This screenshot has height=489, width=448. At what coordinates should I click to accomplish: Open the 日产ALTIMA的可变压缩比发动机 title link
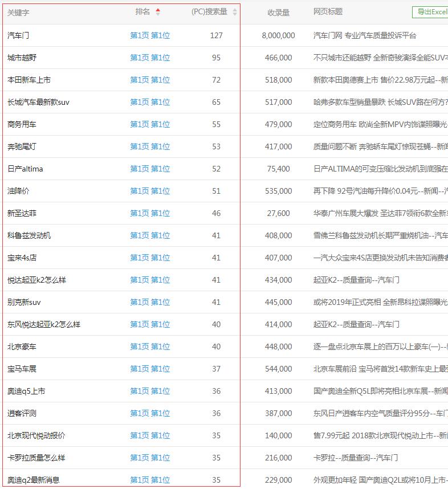[380, 169]
